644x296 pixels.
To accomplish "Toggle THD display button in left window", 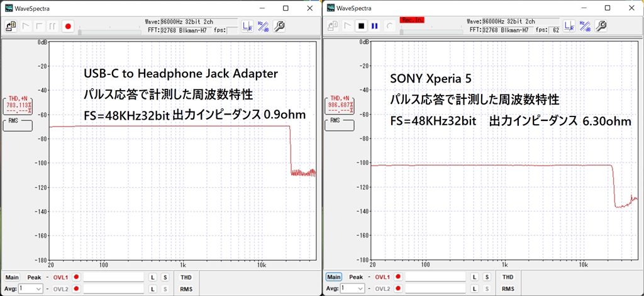I will click(x=186, y=278).
